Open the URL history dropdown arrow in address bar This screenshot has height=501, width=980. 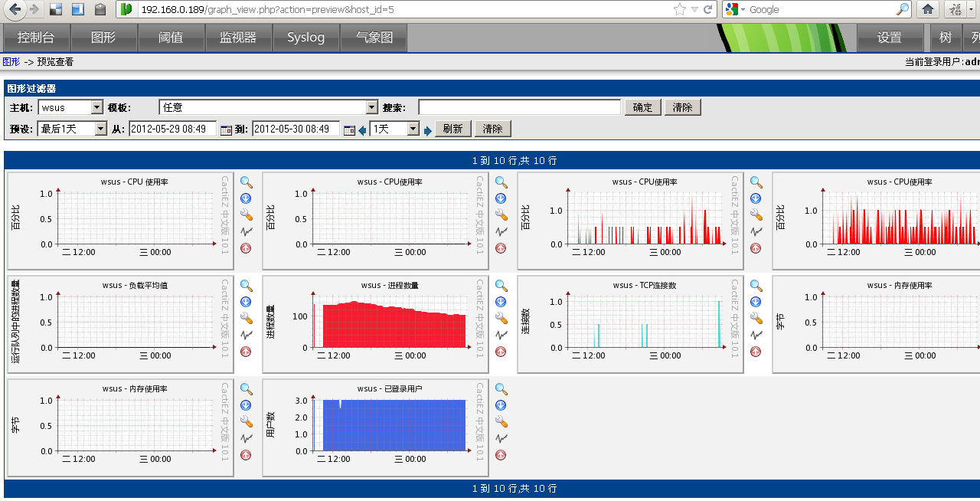694,9
